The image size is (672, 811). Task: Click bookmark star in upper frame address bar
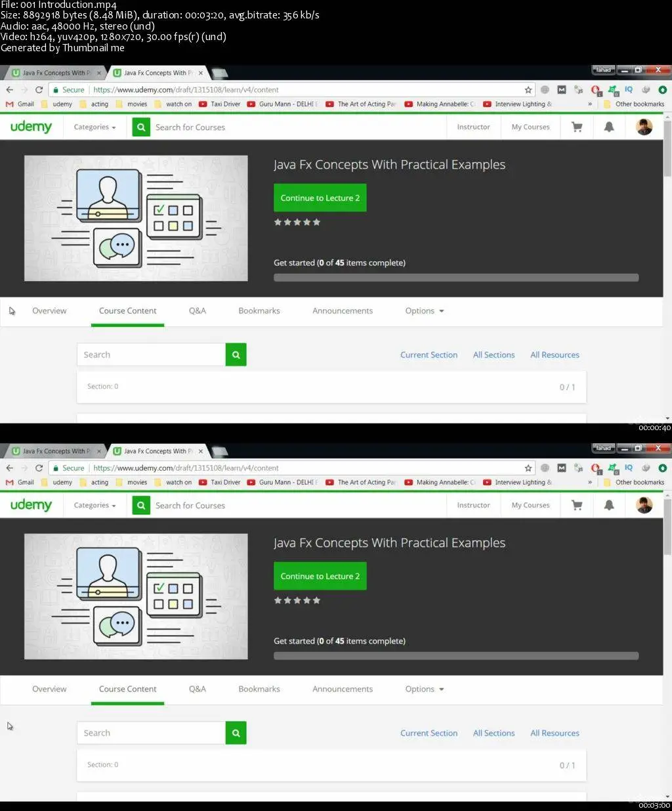click(528, 90)
